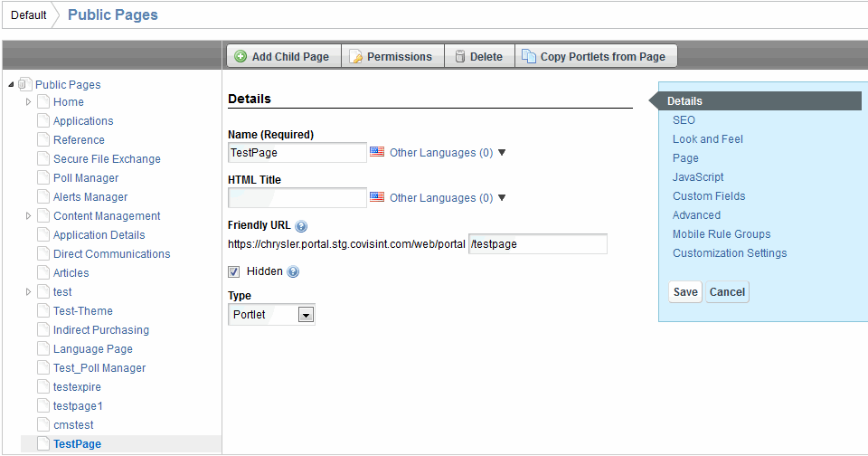Click the US flag next to Name field
The height and width of the screenshot is (456, 868).
pos(377,153)
